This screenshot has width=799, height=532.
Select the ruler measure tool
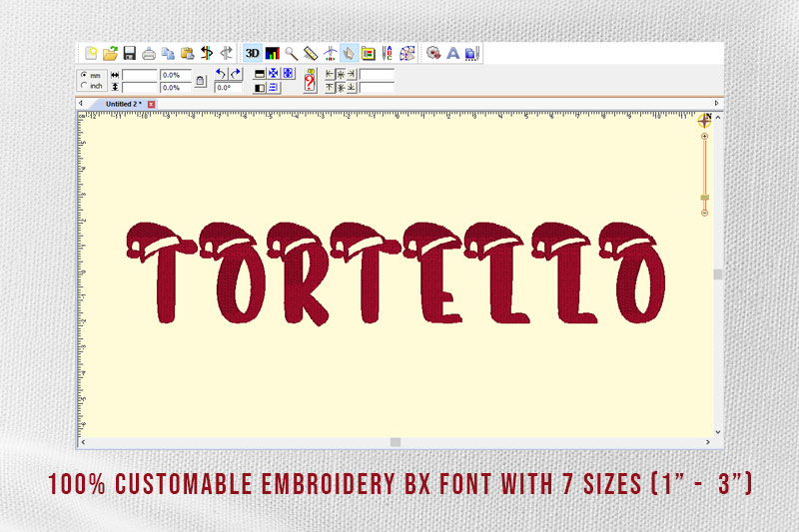pyautogui.click(x=311, y=53)
